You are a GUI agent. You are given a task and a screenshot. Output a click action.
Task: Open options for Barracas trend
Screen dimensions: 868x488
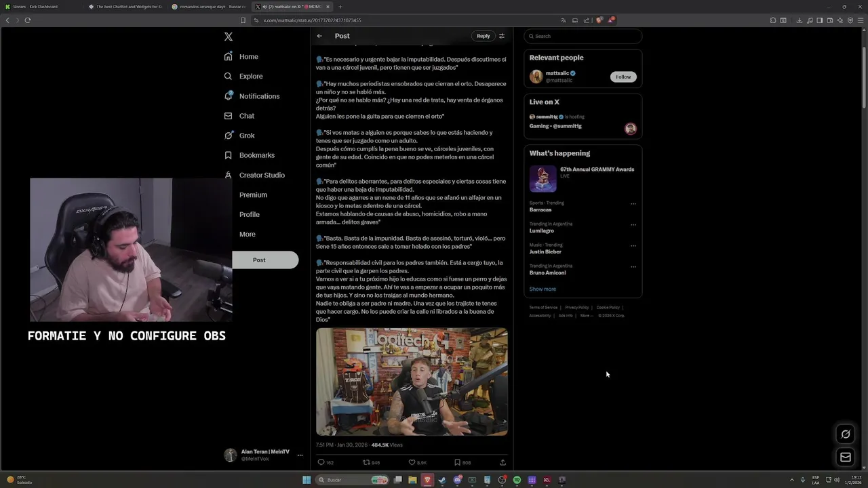coord(633,203)
